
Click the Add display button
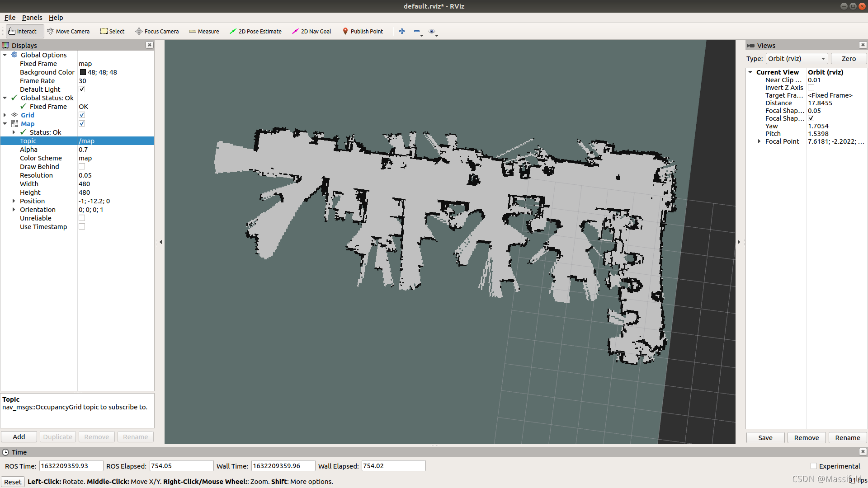19,437
